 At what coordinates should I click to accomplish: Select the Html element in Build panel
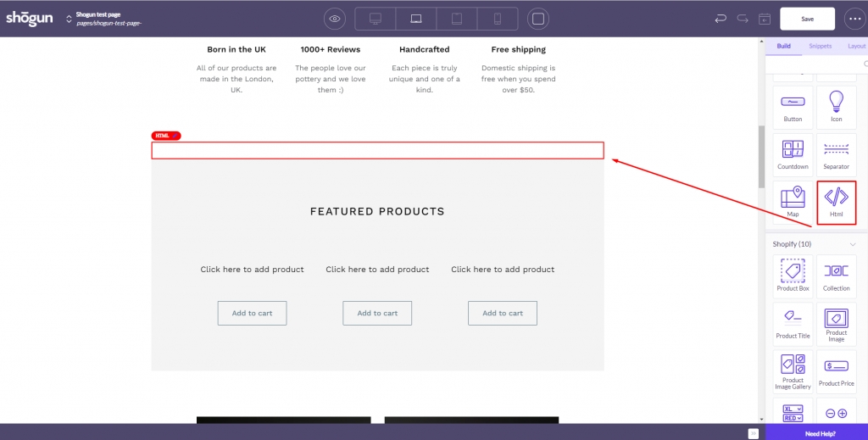point(836,202)
